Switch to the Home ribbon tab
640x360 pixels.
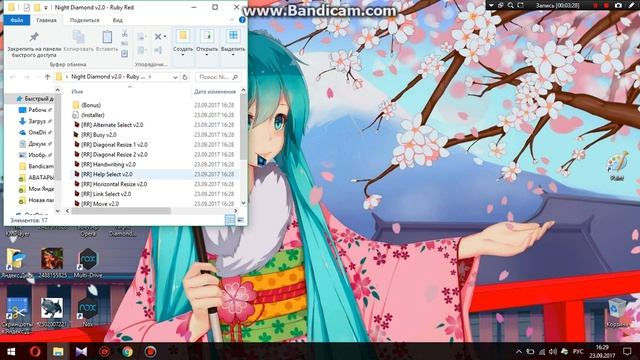(47, 20)
